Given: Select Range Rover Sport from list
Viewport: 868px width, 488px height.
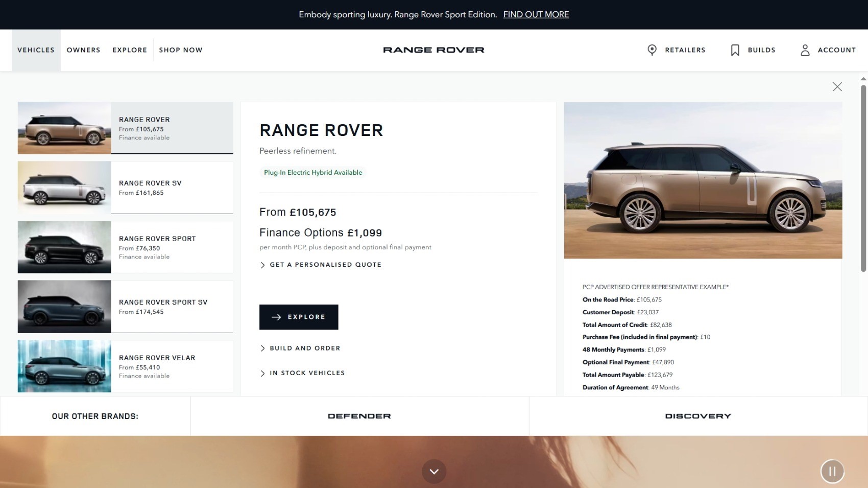Looking at the screenshot, I should (x=125, y=247).
